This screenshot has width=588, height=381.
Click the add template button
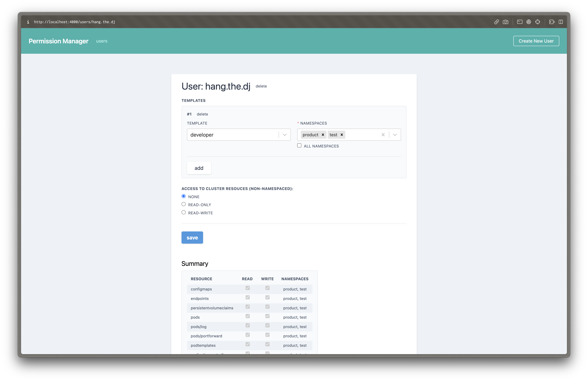coord(199,168)
